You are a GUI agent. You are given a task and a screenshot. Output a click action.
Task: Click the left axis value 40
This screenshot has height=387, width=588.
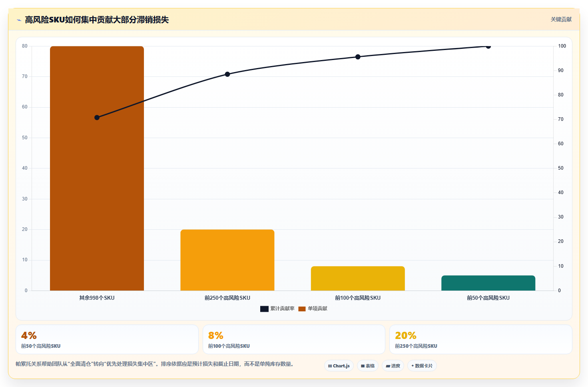25,168
